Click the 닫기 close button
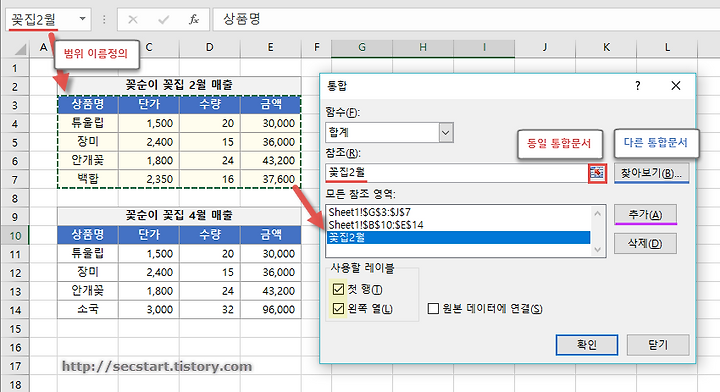The image size is (720, 392). tap(658, 344)
